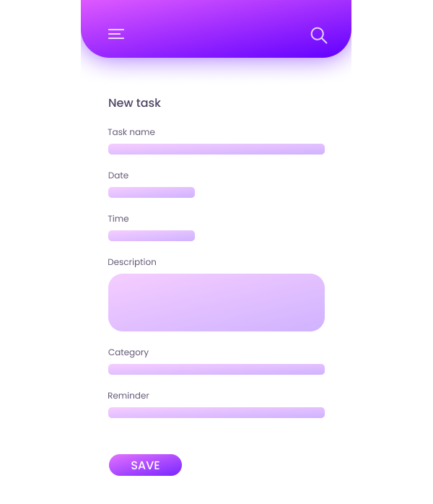
Task: Click the "Description" label text
Action: tap(132, 262)
